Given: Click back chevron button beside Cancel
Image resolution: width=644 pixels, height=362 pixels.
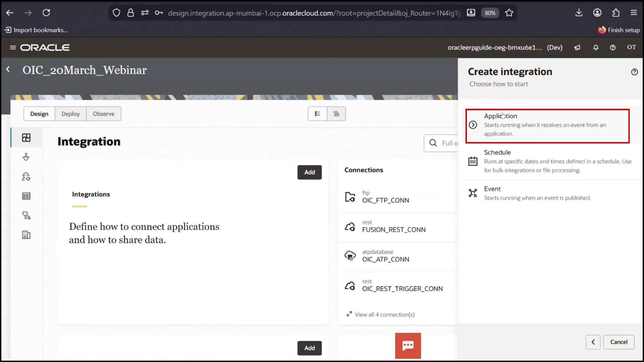Looking at the screenshot, I should click(593, 342).
